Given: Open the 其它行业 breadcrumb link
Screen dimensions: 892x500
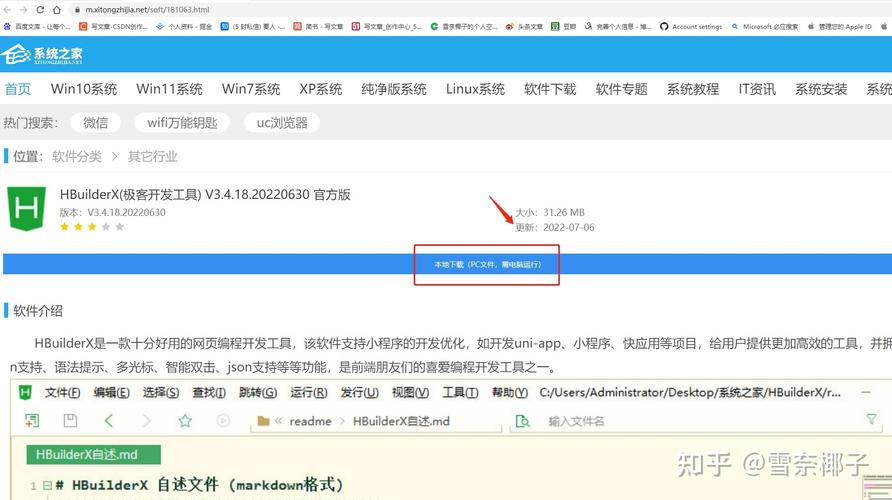Looking at the screenshot, I should click(152, 156).
